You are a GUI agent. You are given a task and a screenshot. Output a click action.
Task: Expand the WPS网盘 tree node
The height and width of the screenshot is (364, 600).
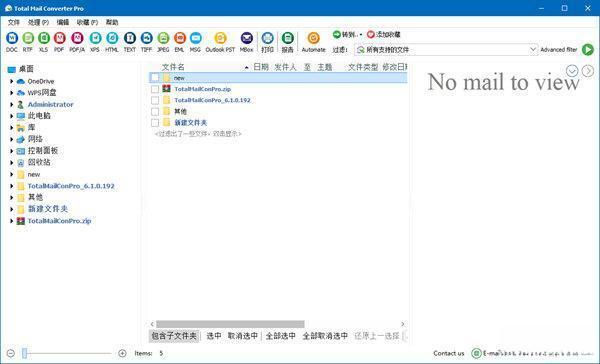[11, 93]
